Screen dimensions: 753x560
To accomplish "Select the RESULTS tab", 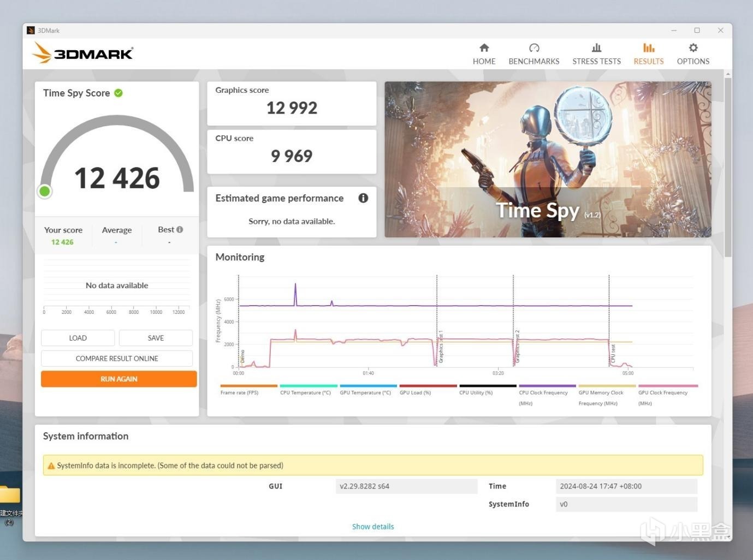I will click(x=649, y=54).
